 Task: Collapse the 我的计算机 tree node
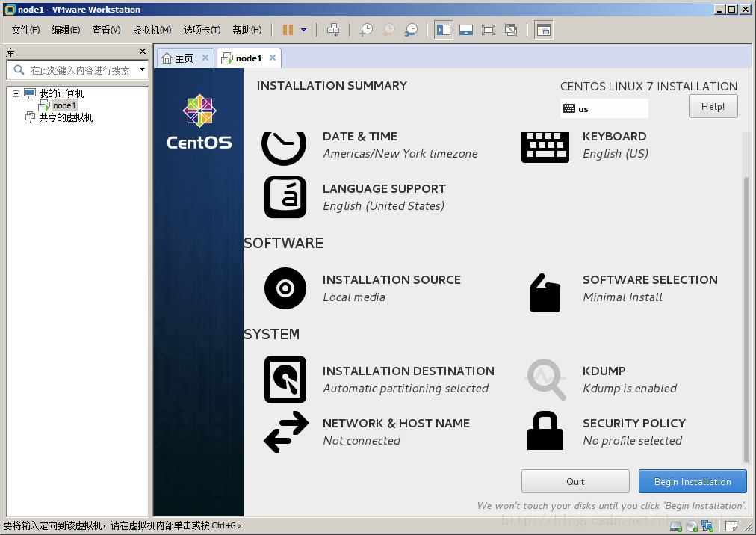pos(16,93)
